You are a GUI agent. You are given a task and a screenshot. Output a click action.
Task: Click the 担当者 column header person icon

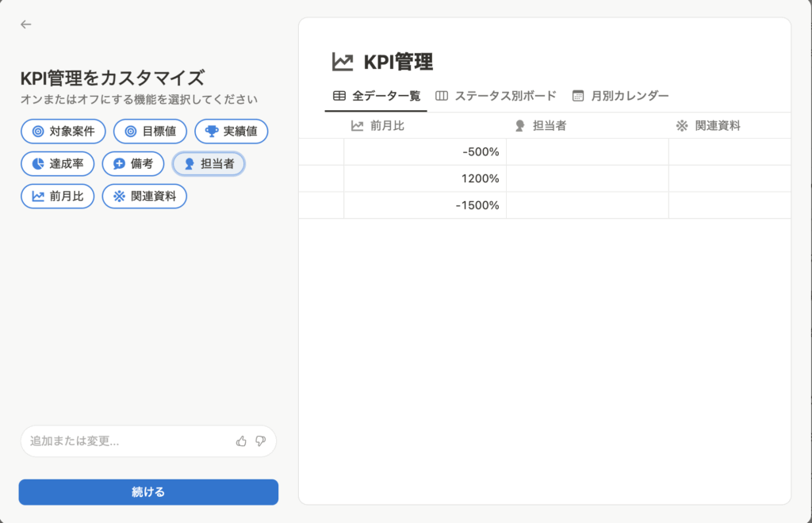click(x=520, y=126)
